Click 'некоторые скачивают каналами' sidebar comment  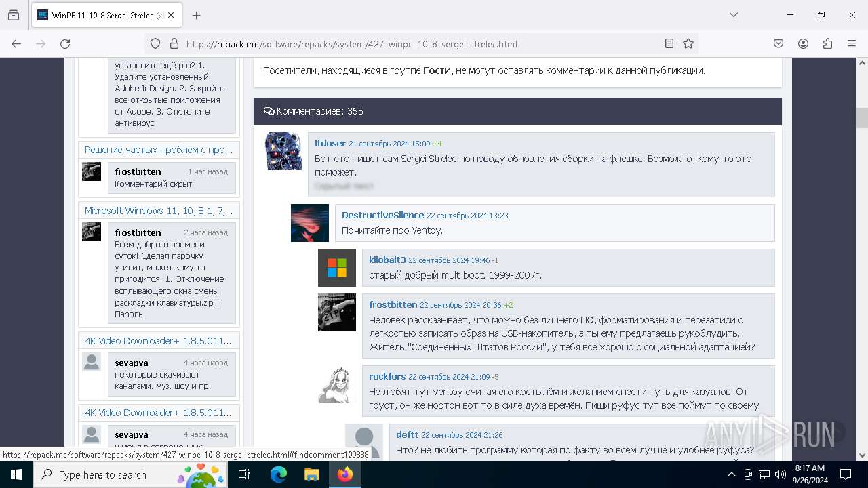[163, 380]
